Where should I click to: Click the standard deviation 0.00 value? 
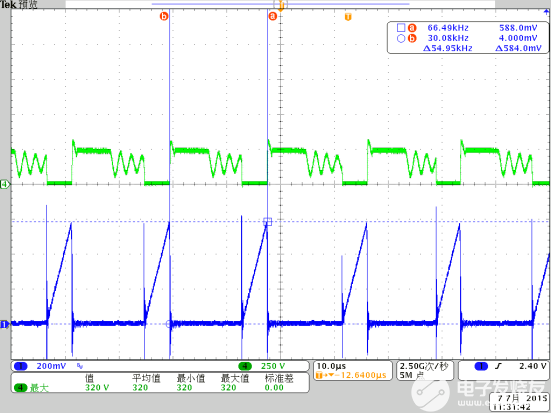[x=274, y=387]
